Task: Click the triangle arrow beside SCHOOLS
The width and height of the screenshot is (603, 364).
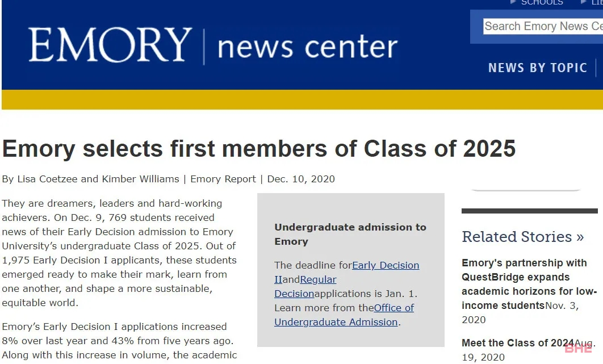Action: click(513, 2)
